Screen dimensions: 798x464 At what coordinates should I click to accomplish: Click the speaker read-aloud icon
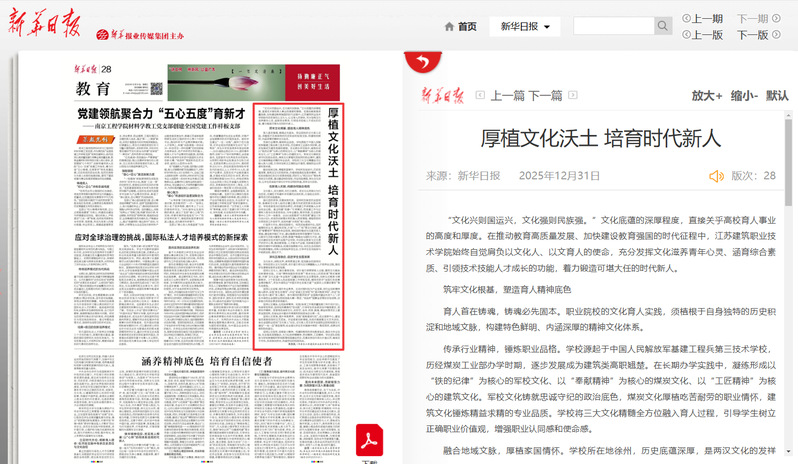(716, 176)
